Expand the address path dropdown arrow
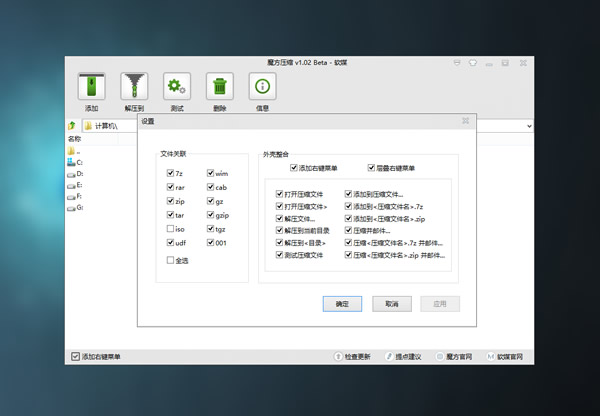The width and height of the screenshot is (600, 416). pyautogui.click(x=527, y=126)
